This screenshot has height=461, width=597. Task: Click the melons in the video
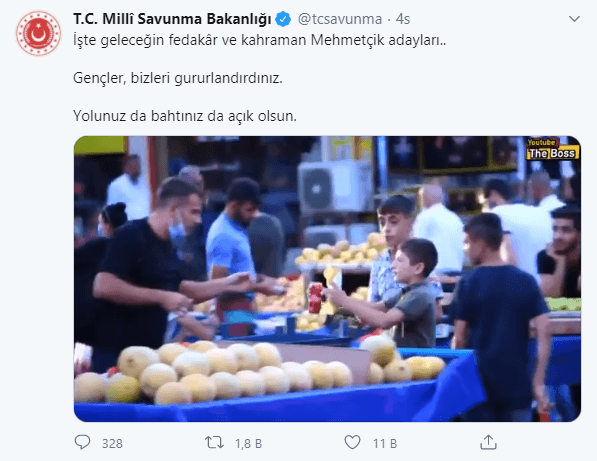[x=213, y=373]
